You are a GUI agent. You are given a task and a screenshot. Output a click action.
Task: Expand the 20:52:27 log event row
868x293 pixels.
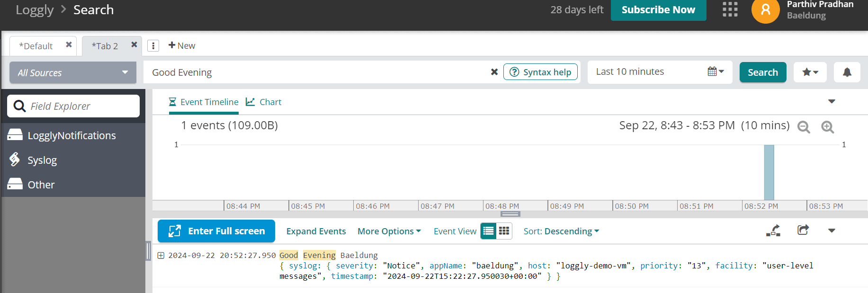click(x=161, y=256)
